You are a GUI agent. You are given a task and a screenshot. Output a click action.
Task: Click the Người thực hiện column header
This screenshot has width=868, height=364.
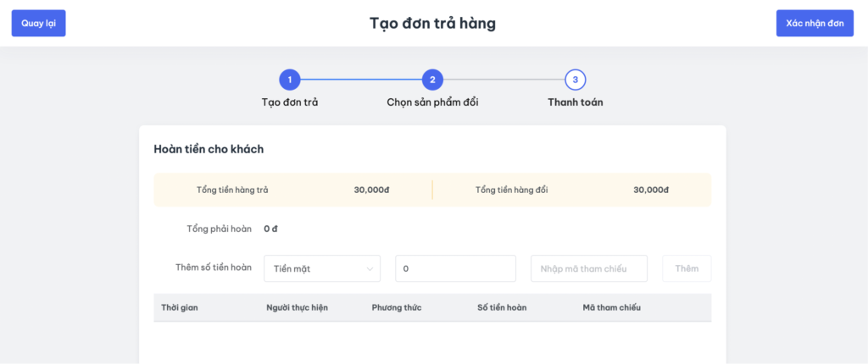[x=297, y=307]
